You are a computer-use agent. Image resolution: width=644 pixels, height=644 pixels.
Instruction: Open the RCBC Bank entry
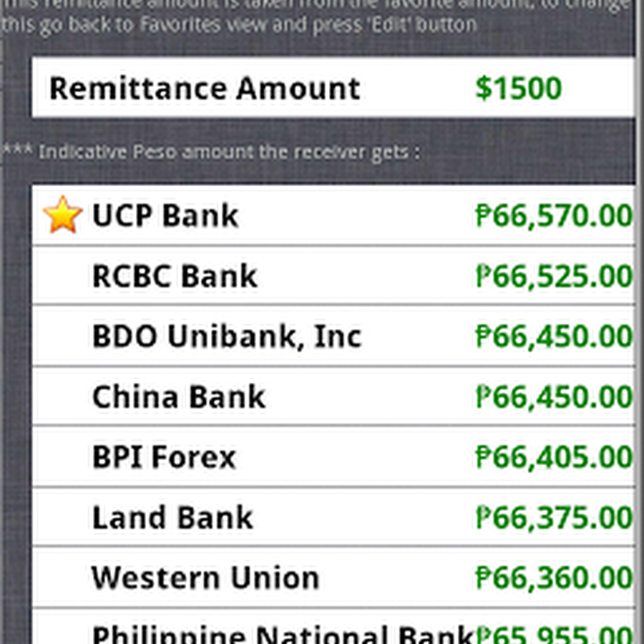click(175, 276)
